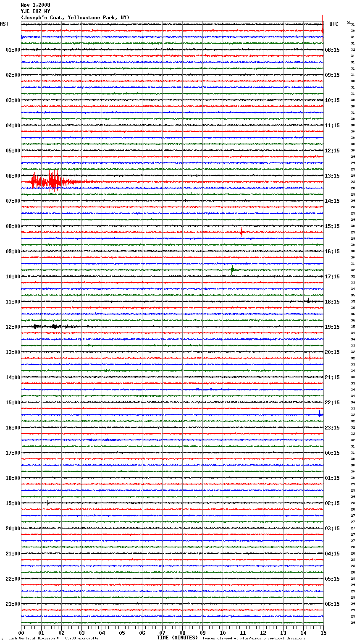Click the '13:15' UTC time label
Image resolution: width=357 pixels, height=644 pixels.
coord(332,176)
